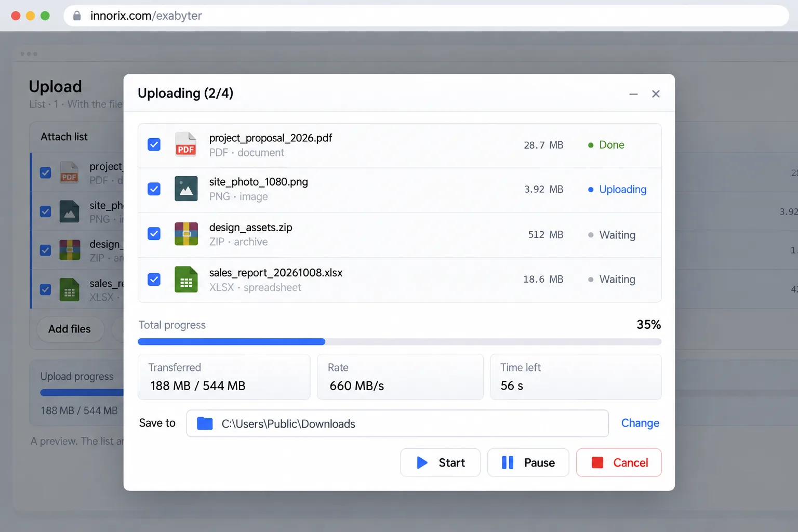The image size is (798, 532).
Task: Toggle the PDF row checkbox in the background Attach list
Action: point(46,172)
